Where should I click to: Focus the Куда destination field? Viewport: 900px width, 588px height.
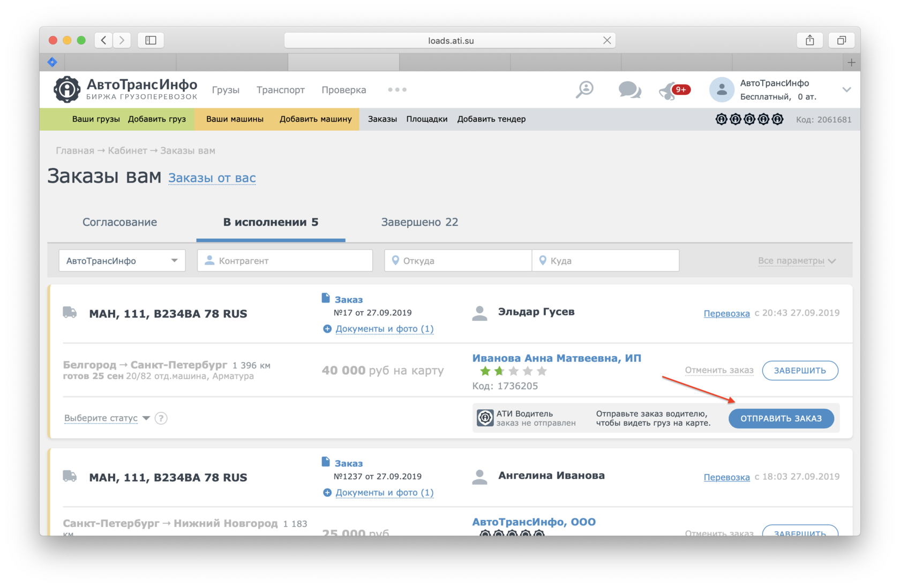[605, 261]
